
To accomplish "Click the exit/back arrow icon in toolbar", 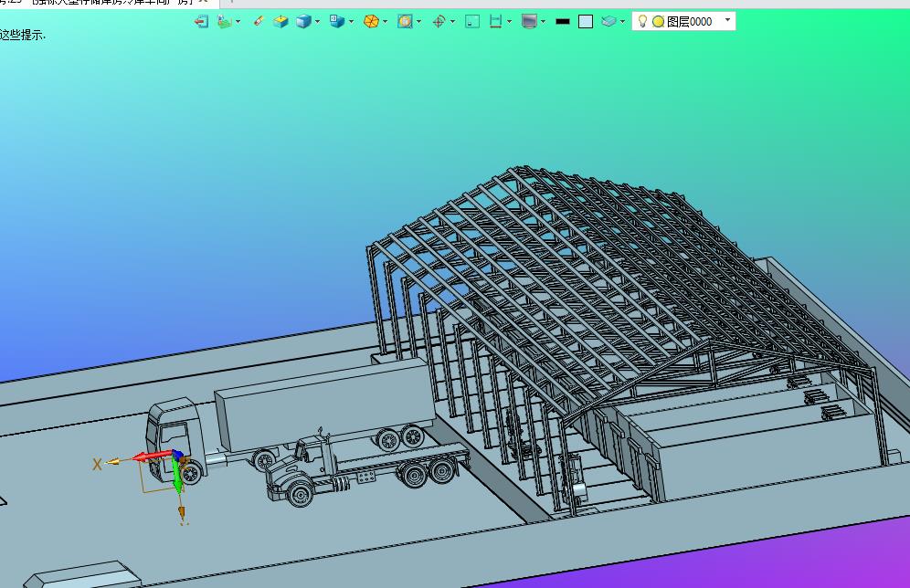I will [201, 22].
